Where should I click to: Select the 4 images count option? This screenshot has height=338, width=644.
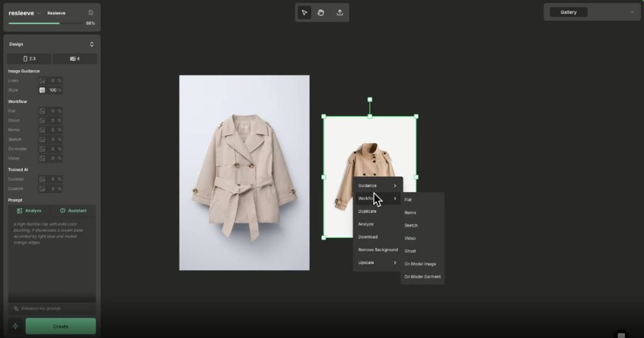point(75,58)
